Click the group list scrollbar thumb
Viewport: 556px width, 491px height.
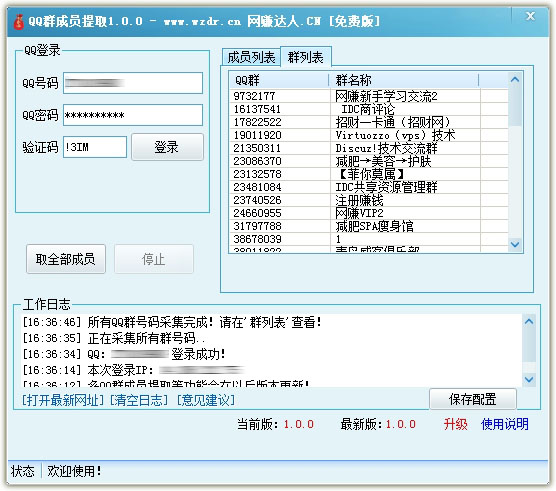click(515, 106)
